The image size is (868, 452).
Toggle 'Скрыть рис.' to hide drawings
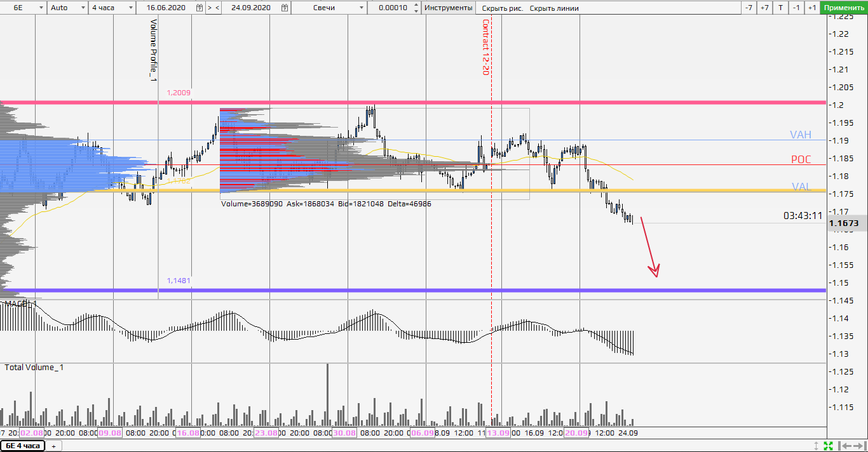(x=502, y=8)
